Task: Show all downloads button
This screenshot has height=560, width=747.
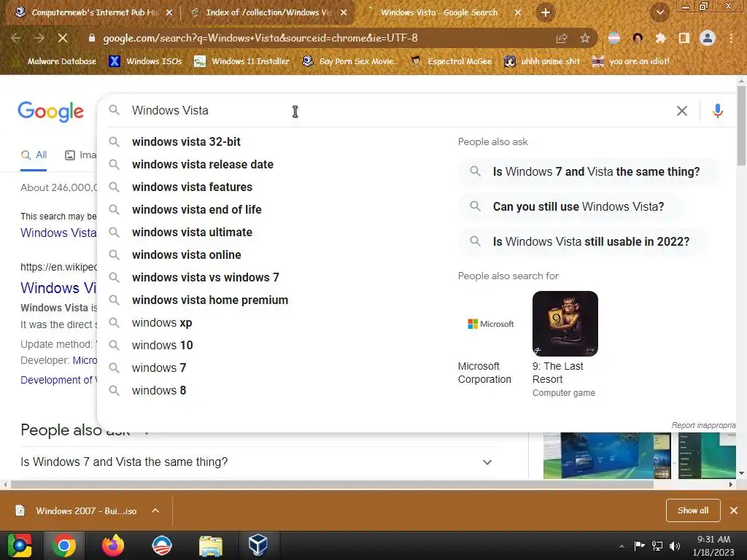Action: pos(693,510)
